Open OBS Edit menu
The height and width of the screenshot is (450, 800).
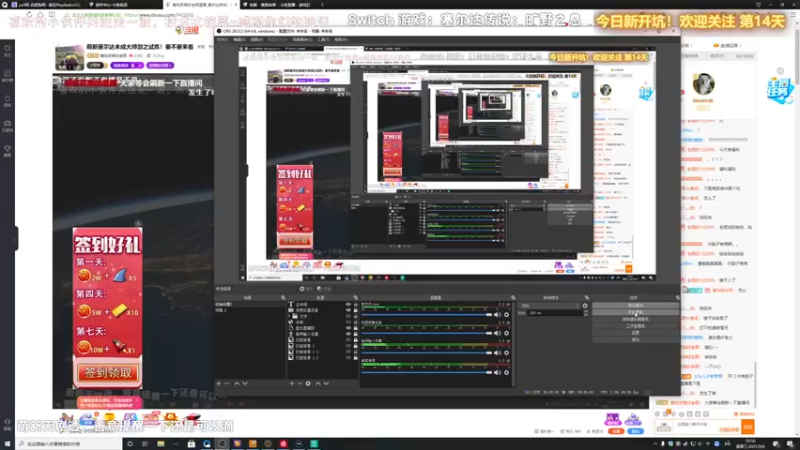pyautogui.click(x=239, y=39)
